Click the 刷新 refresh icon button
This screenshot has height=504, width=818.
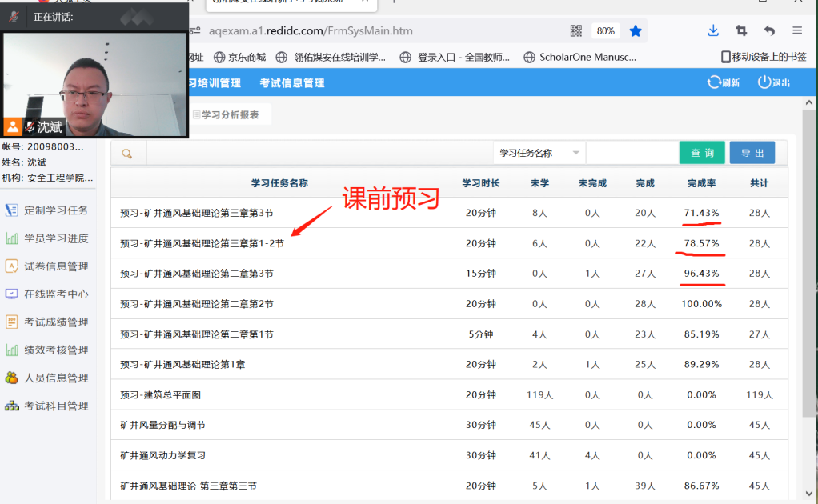(x=723, y=82)
